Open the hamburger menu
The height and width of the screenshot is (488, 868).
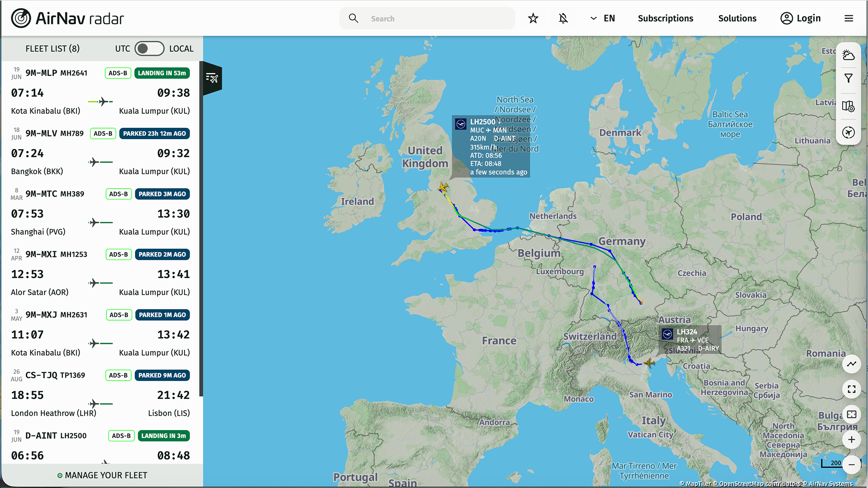click(x=849, y=19)
